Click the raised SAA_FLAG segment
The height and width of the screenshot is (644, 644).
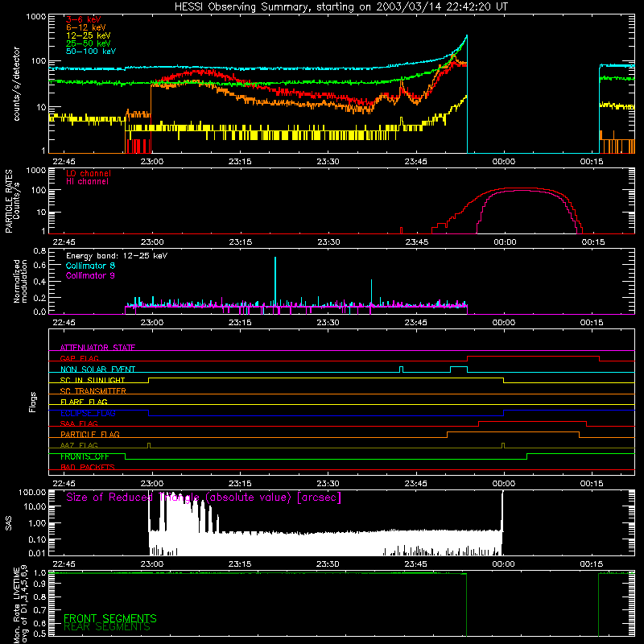pos(532,421)
